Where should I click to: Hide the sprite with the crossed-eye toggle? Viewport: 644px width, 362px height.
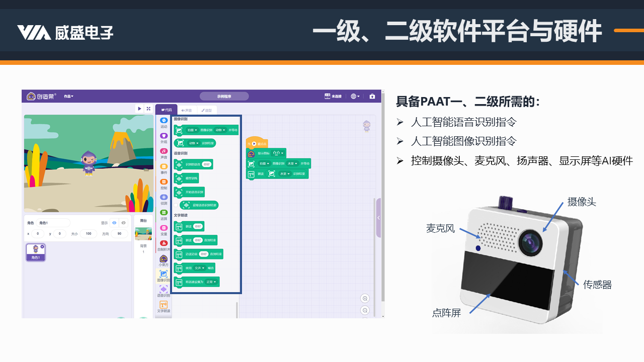point(124,223)
